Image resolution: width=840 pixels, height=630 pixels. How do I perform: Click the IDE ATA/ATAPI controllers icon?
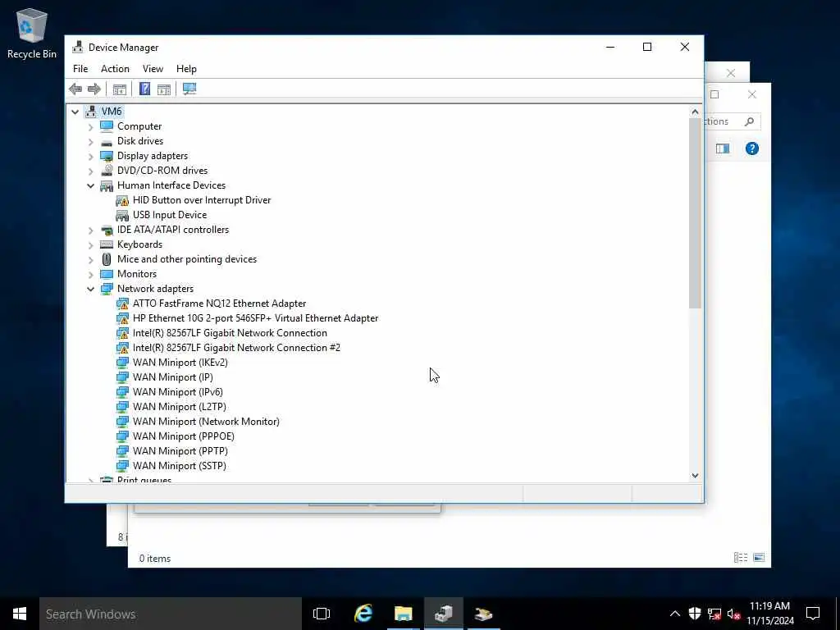point(107,230)
